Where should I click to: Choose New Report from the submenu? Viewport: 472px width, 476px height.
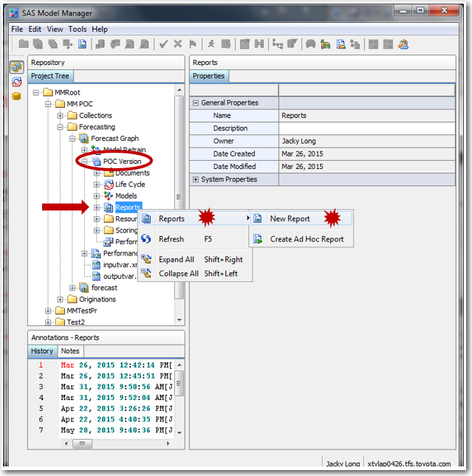pyautogui.click(x=301, y=218)
